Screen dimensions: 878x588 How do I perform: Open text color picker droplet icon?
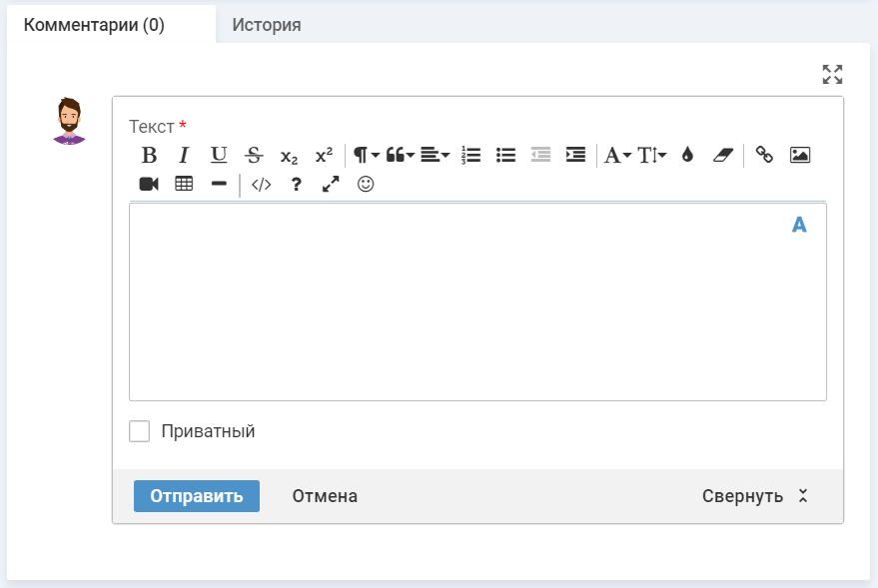687,155
